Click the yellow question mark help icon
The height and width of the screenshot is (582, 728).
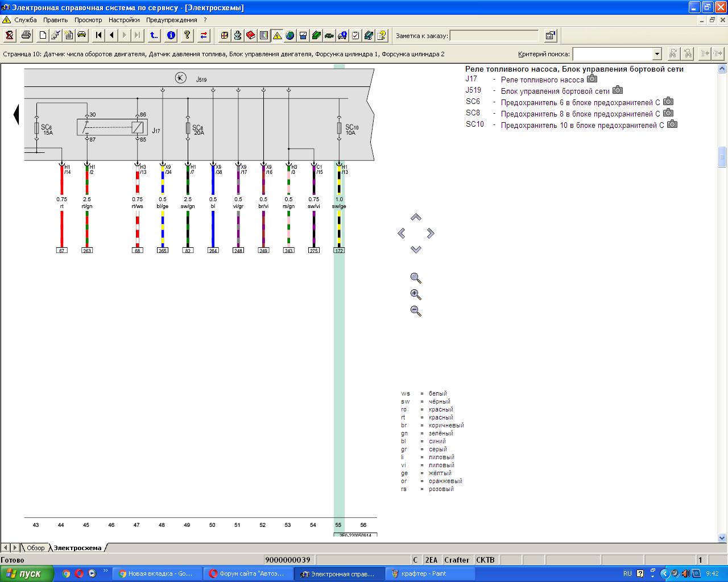pos(187,35)
